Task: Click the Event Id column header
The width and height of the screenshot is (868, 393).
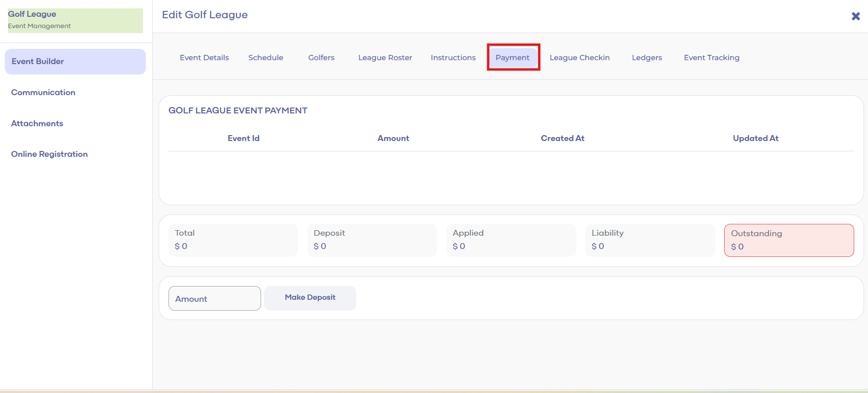Action: point(243,139)
